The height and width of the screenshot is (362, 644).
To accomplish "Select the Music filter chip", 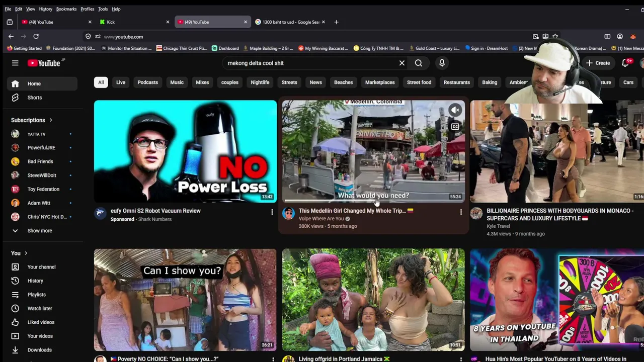I will tap(177, 82).
